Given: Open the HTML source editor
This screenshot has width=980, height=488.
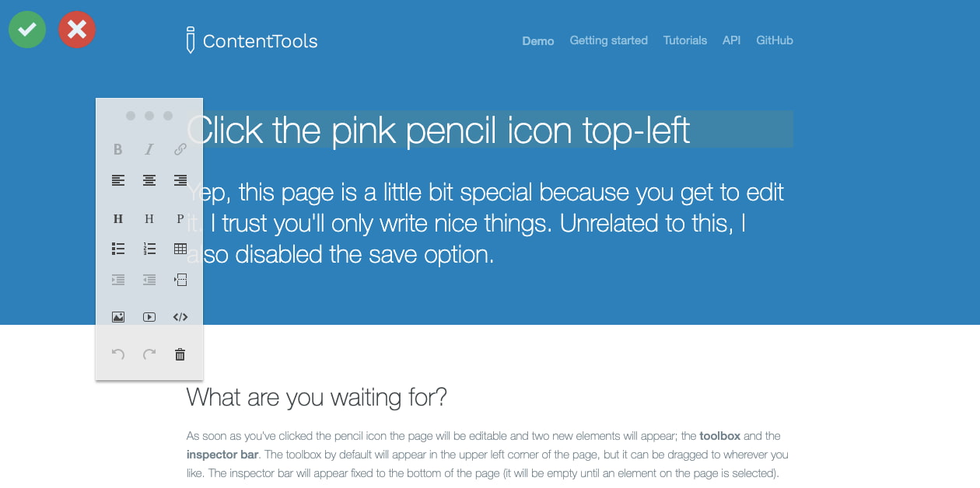Looking at the screenshot, I should tap(180, 317).
